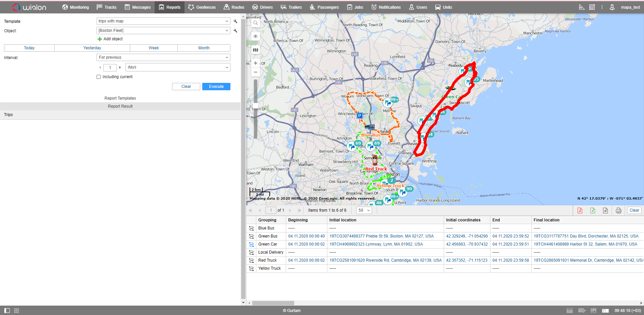
Task: Open the map layers icon
Action: [x=256, y=50]
